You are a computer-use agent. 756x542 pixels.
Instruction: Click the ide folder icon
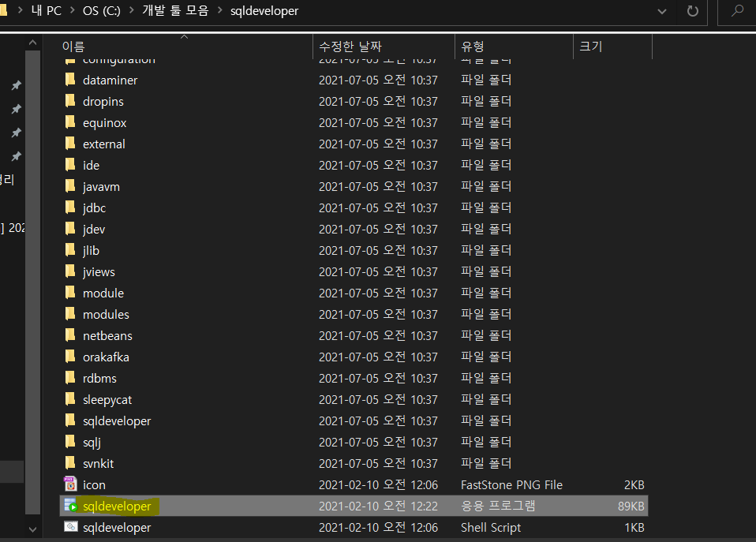(70, 165)
